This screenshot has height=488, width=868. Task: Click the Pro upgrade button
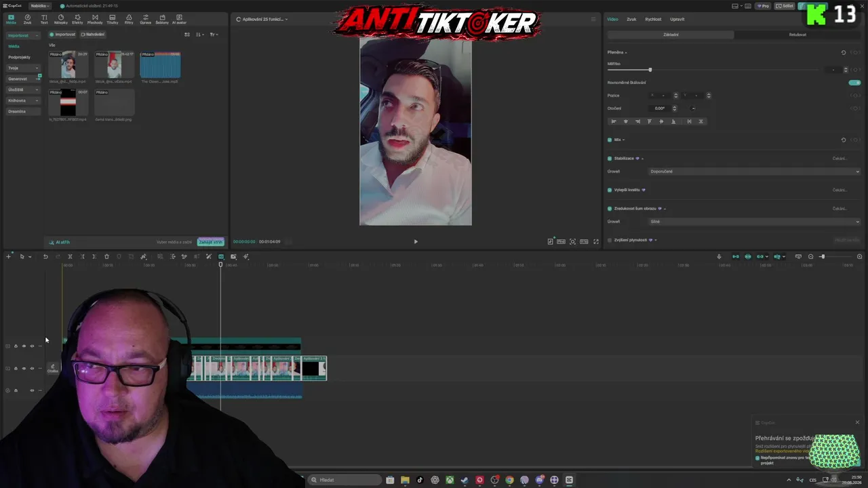[764, 6]
